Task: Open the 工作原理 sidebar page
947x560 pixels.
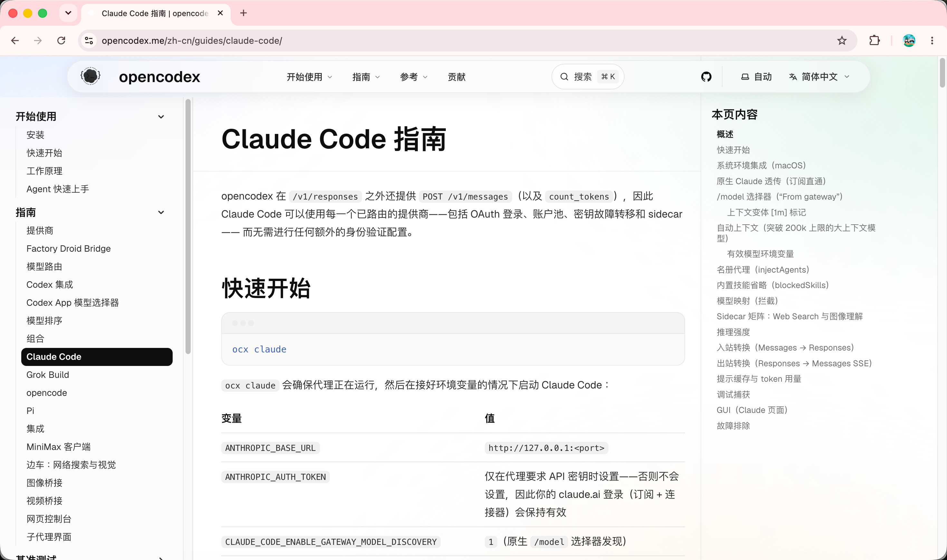Action: (x=44, y=171)
